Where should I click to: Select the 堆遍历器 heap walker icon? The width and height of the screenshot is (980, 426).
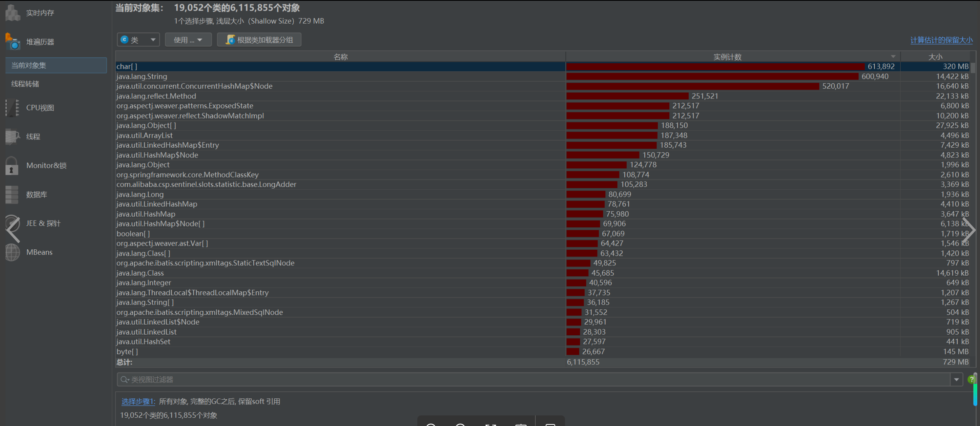pos(13,42)
